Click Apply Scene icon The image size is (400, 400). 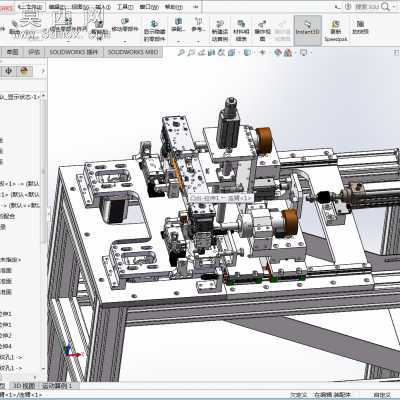pos(288,52)
